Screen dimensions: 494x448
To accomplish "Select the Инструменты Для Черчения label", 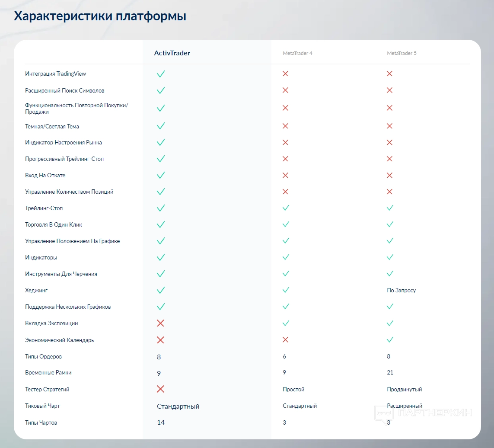I will (61, 274).
